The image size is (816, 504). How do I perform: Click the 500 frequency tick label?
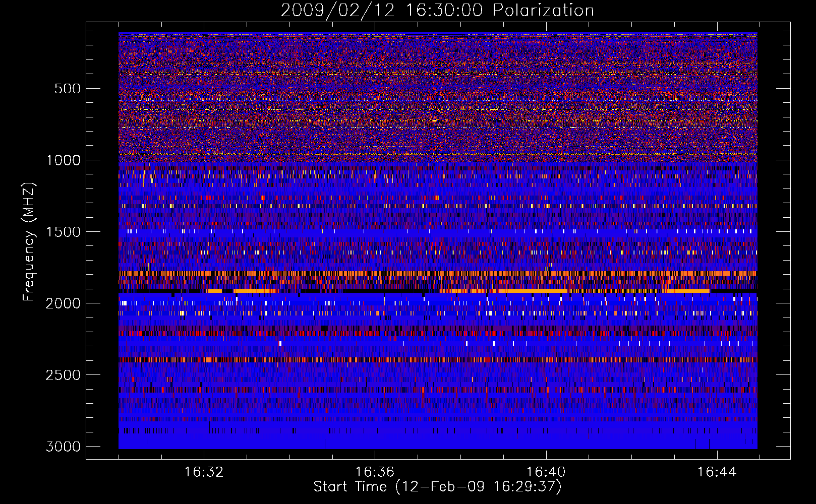67,89
